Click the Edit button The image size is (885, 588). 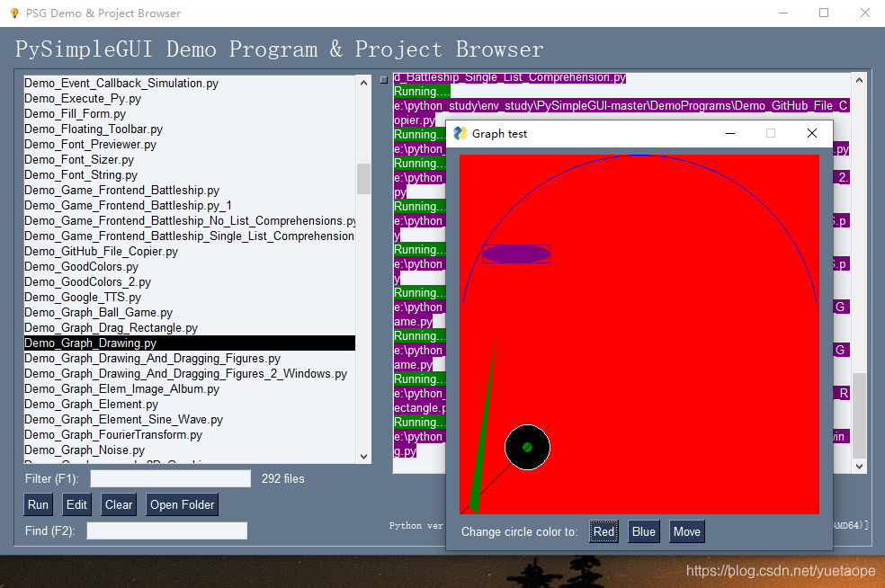point(76,504)
